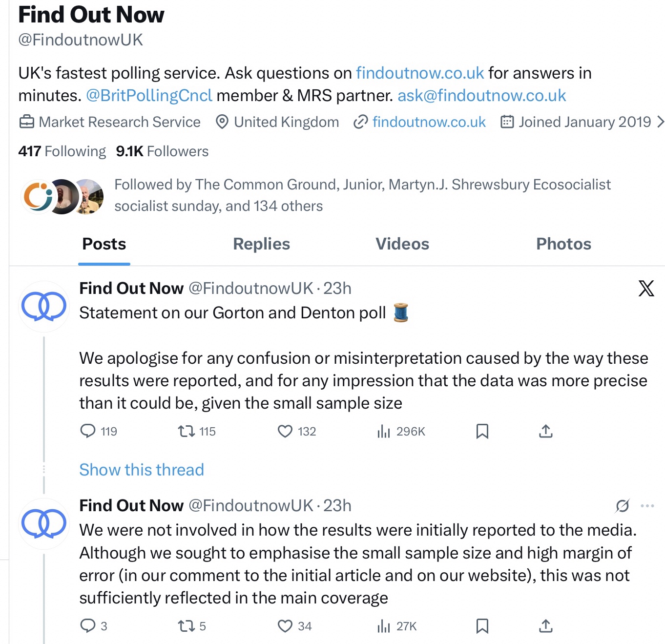Open more options menu on second post

coord(647,506)
